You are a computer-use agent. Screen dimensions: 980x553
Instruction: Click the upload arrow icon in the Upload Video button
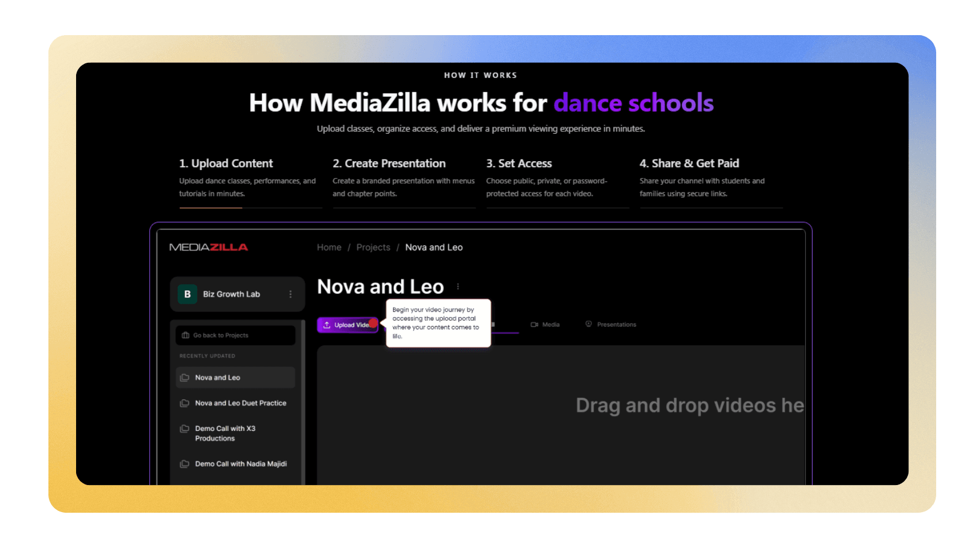pyautogui.click(x=327, y=325)
